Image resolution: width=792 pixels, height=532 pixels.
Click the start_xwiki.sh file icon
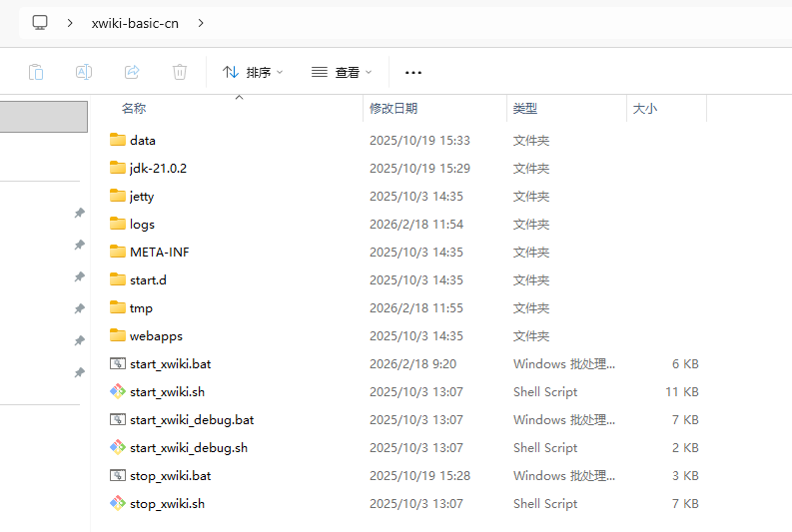(x=118, y=391)
